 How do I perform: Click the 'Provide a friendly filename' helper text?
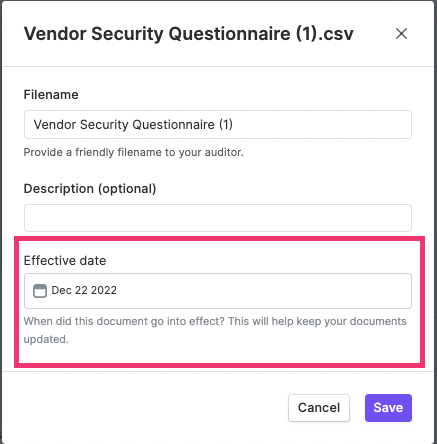(x=134, y=152)
